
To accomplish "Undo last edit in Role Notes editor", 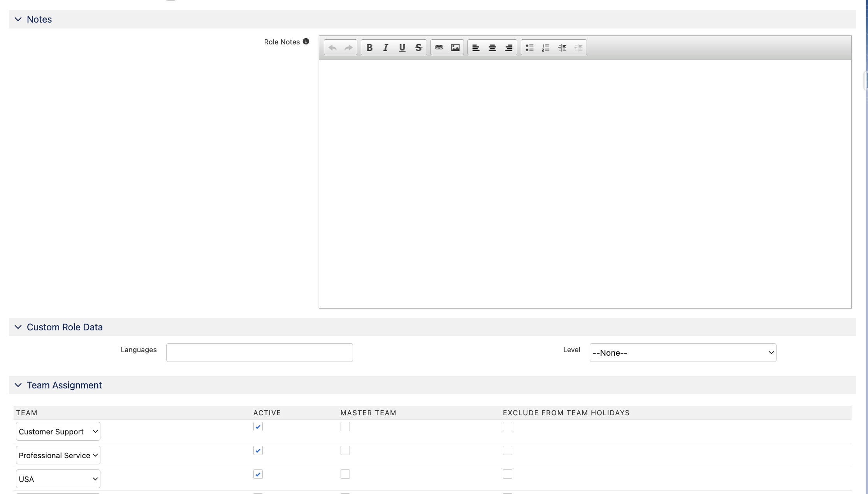I will click(x=332, y=48).
